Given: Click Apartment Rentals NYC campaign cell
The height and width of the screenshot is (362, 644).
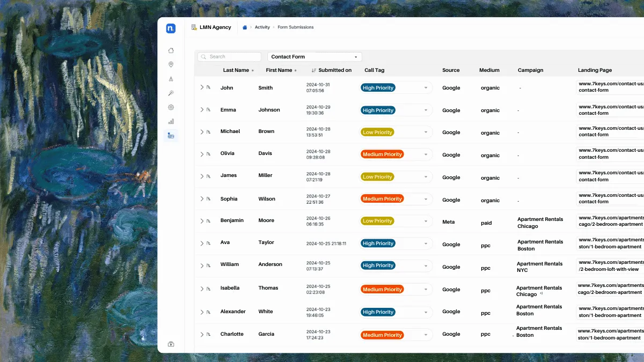Looking at the screenshot, I should (540, 267).
